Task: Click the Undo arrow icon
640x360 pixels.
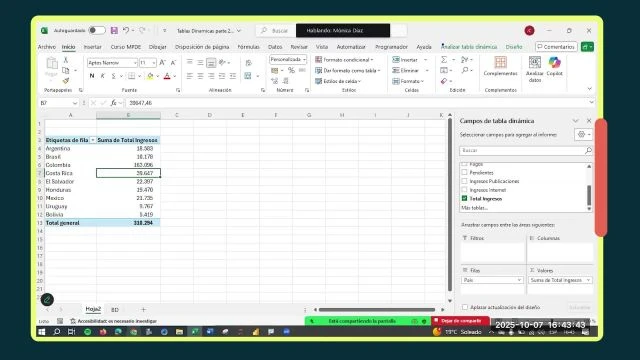Action: [x=126, y=30]
